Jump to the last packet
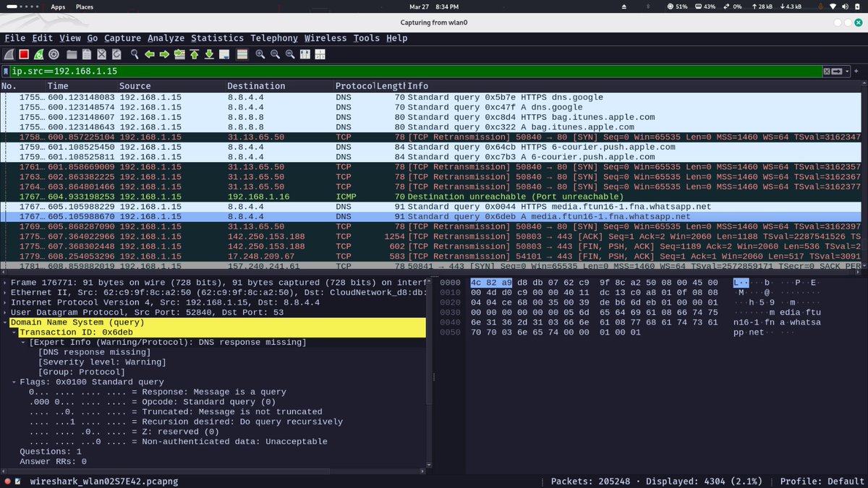 (209, 54)
